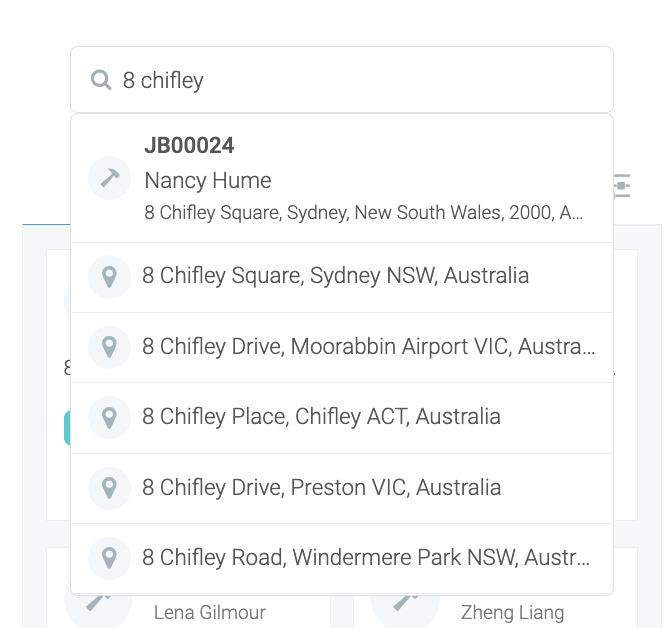Screen dimensions: 670x628
Task: Open Nancy Hume job result
Action: click(x=208, y=180)
